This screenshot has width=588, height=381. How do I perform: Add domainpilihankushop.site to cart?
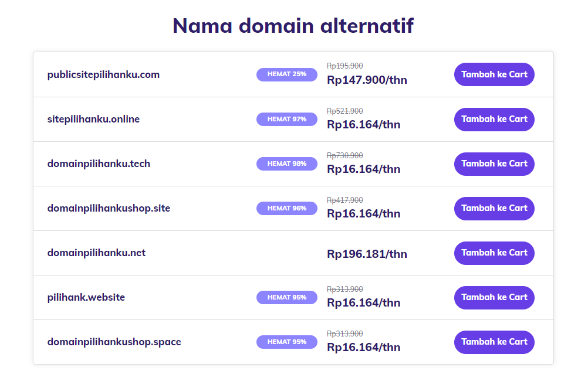point(494,208)
